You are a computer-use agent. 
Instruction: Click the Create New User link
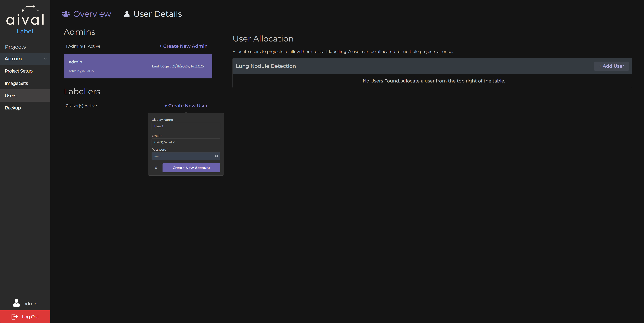[x=186, y=105]
